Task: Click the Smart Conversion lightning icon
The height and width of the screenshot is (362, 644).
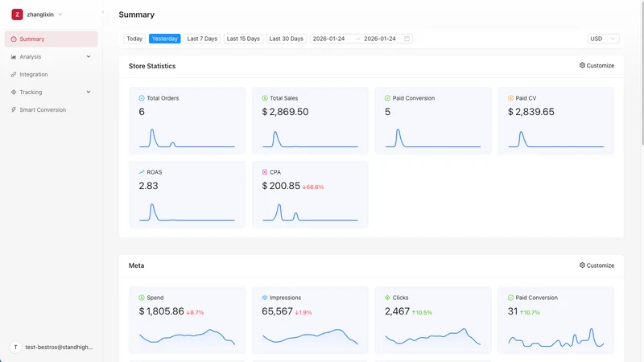Action: click(14, 109)
